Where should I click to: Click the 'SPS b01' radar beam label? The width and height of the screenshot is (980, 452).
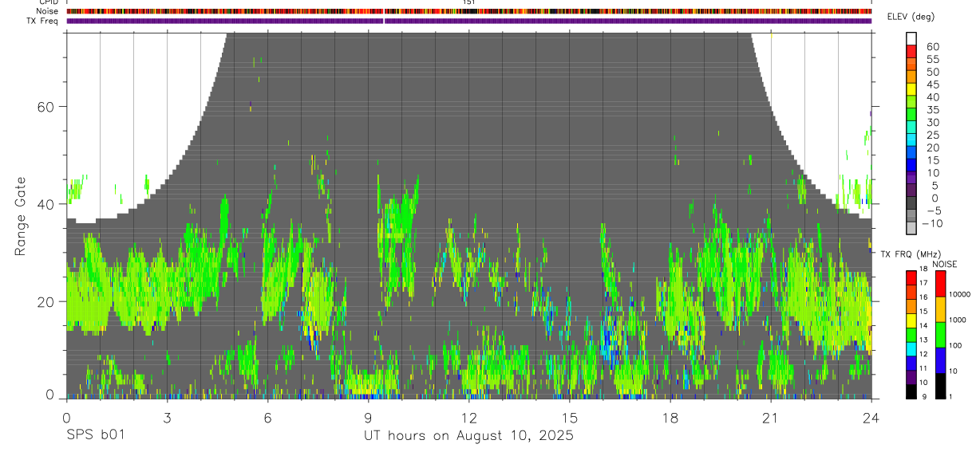click(x=95, y=435)
